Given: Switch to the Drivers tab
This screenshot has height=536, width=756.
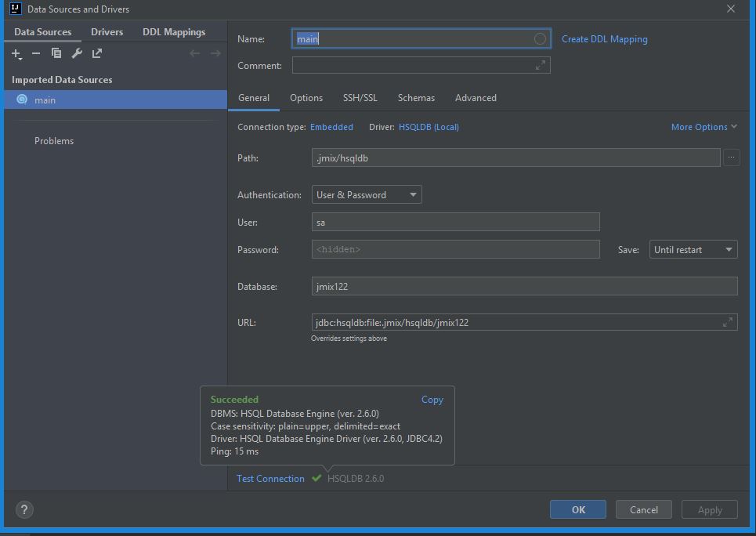Looking at the screenshot, I should pyautogui.click(x=107, y=32).
